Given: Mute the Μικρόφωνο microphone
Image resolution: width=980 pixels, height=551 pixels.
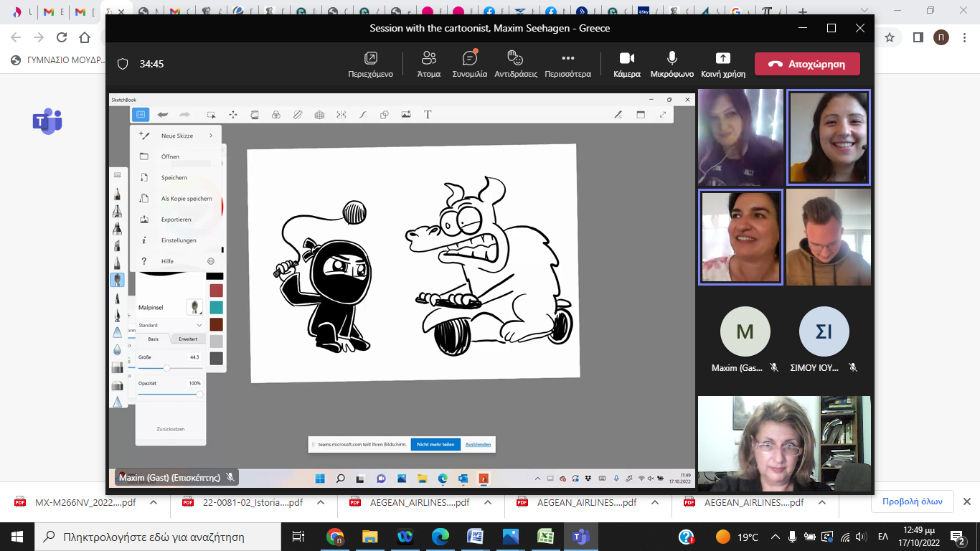Looking at the screenshot, I should 672,64.
